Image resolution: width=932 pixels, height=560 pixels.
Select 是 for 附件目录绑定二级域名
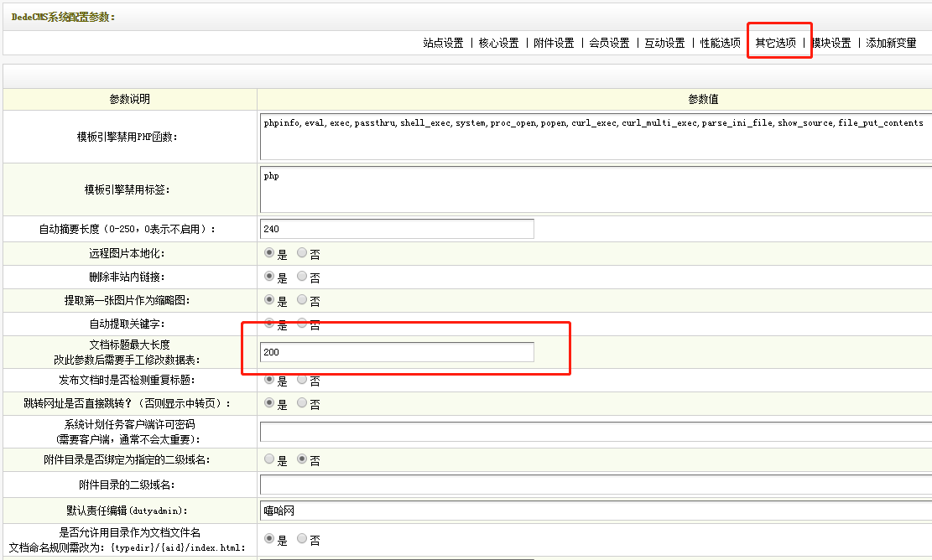[x=269, y=459]
